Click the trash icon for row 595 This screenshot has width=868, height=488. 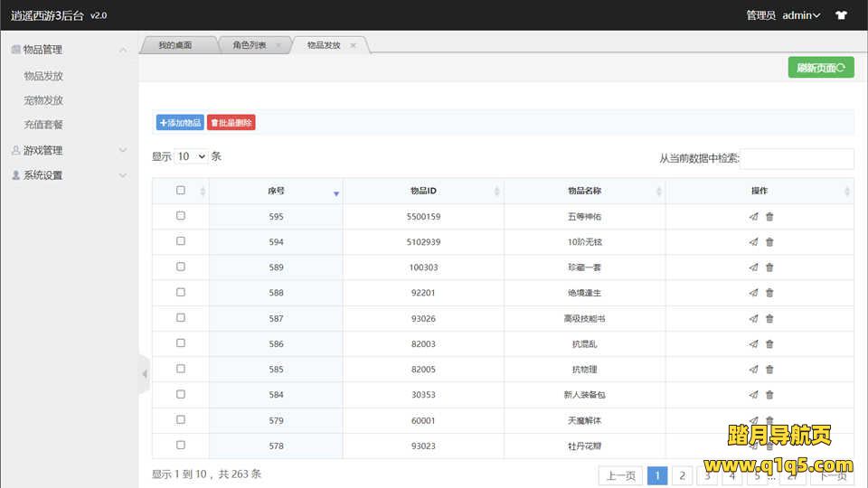tap(769, 216)
